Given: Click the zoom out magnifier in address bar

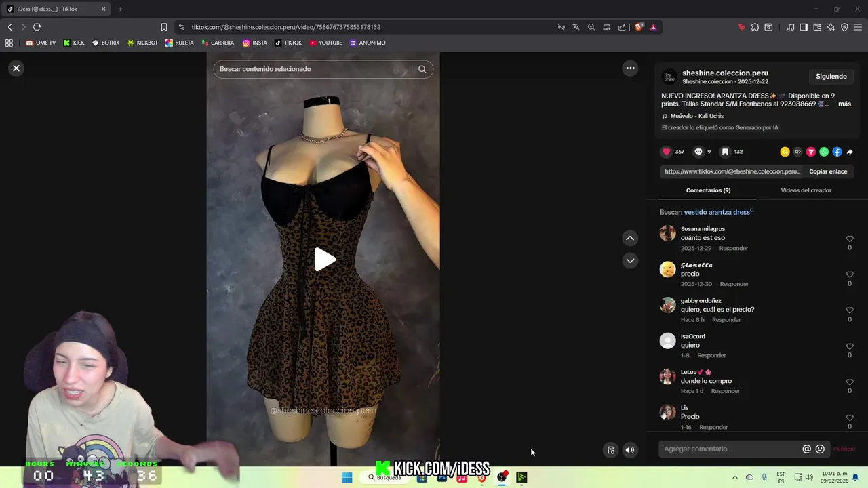Looking at the screenshot, I should tap(591, 27).
